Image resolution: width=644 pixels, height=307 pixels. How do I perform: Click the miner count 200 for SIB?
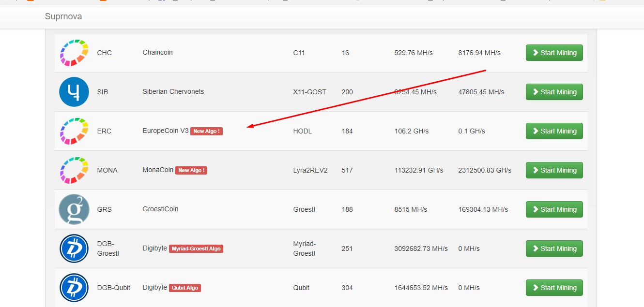(x=347, y=92)
